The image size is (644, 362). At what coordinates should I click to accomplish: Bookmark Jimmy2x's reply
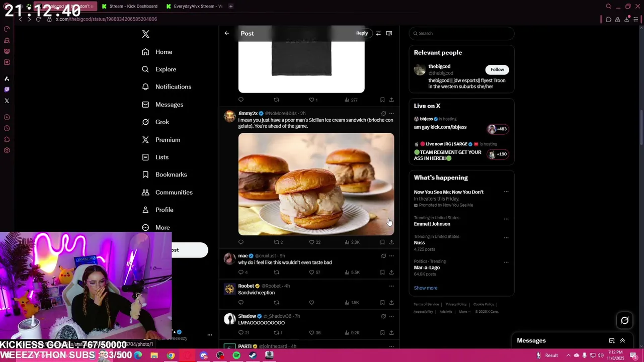[x=382, y=242]
